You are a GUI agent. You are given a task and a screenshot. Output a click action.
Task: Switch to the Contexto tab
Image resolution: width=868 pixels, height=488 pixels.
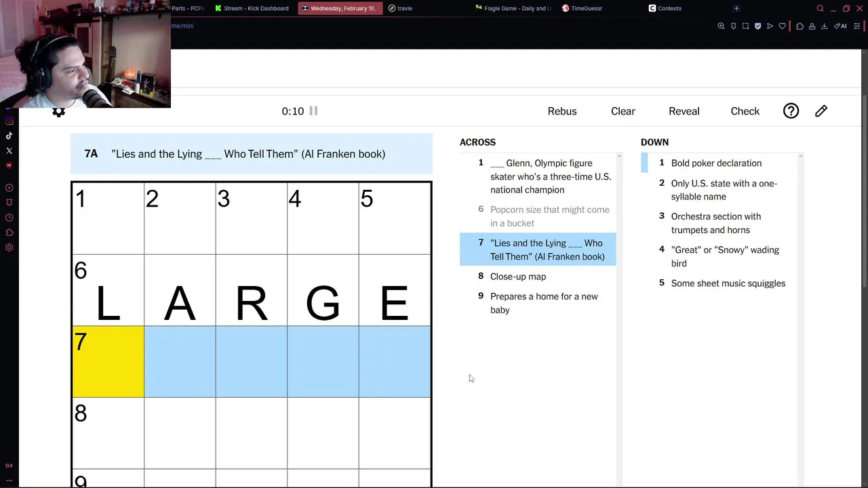coord(665,8)
